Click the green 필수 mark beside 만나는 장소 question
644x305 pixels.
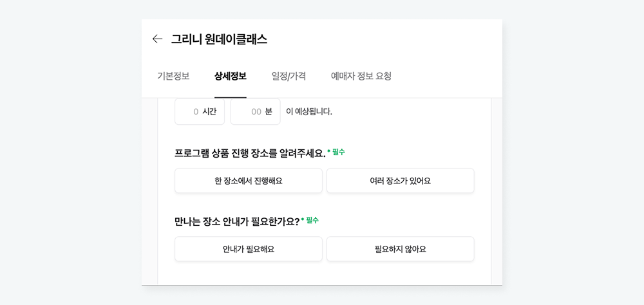pos(310,221)
